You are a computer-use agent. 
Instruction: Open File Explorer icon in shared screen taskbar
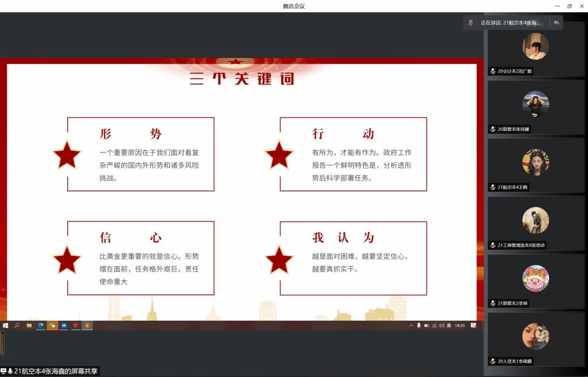point(29,325)
